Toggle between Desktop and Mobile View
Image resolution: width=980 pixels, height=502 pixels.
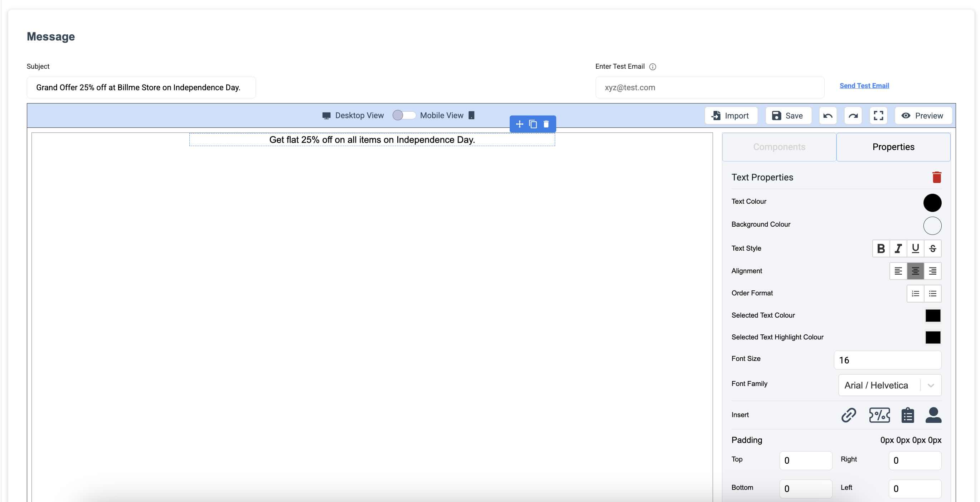pos(404,115)
